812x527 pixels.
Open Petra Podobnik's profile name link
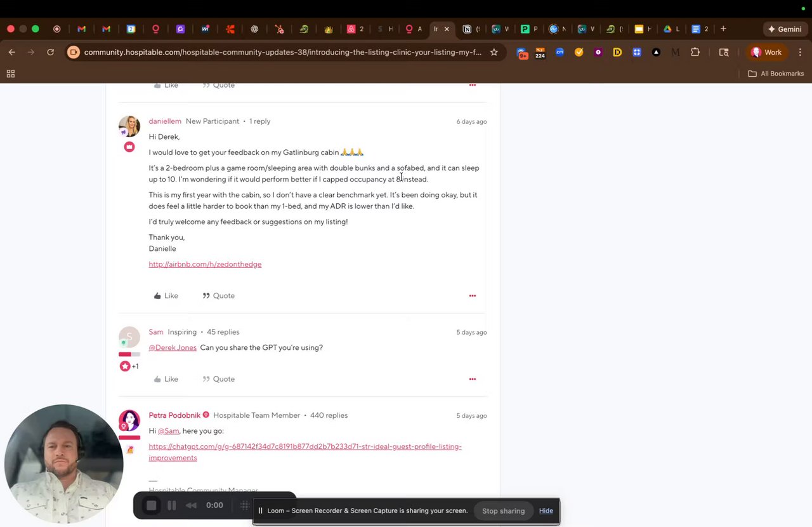(174, 415)
